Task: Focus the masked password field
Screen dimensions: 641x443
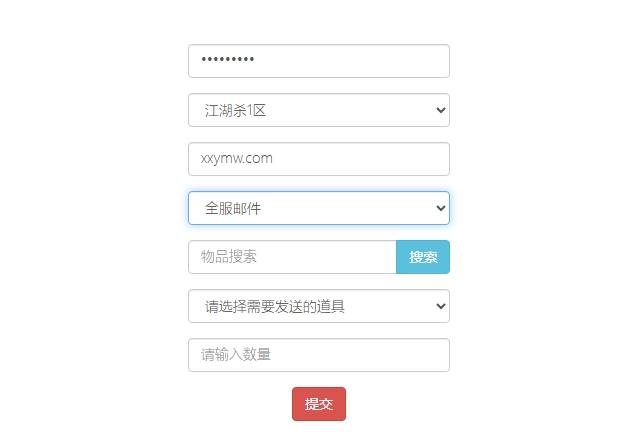Action: tap(319, 61)
